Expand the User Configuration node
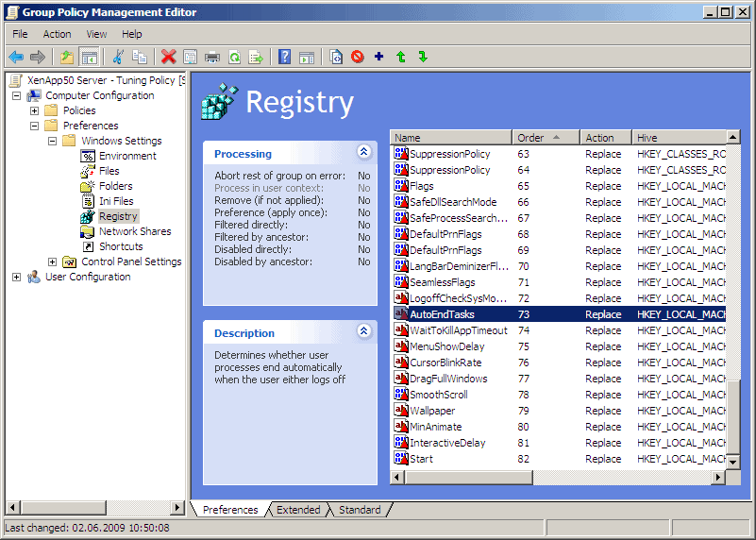Image resolution: width=756 pixels, height=540 pixels. click(x=17, y=277)
